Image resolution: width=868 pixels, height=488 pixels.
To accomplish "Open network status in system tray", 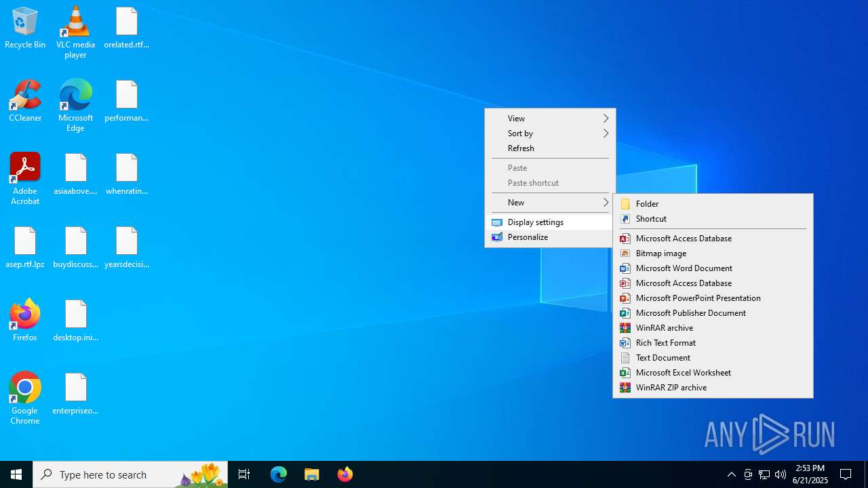I will [x=764, y=474].
